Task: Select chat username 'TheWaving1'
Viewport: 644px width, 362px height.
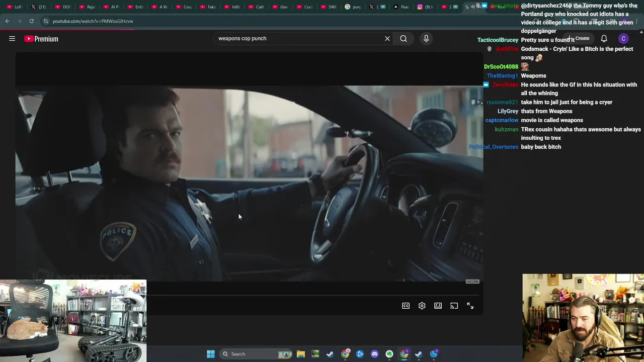Action: [x=502, y=75]
